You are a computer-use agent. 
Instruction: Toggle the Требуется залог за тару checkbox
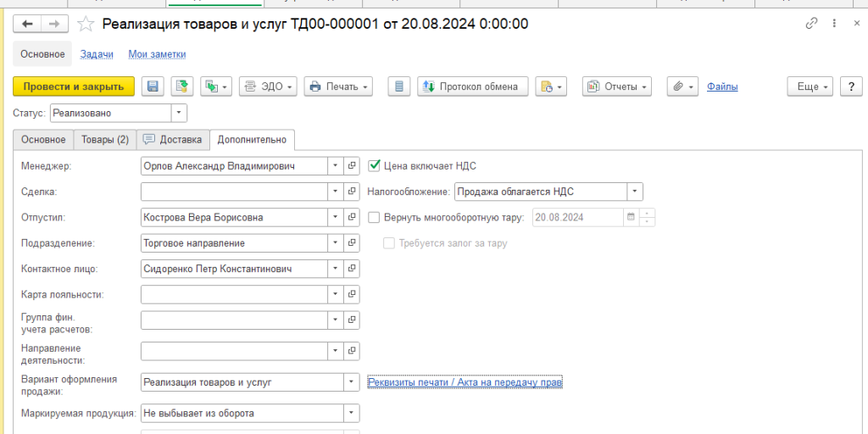389,243
